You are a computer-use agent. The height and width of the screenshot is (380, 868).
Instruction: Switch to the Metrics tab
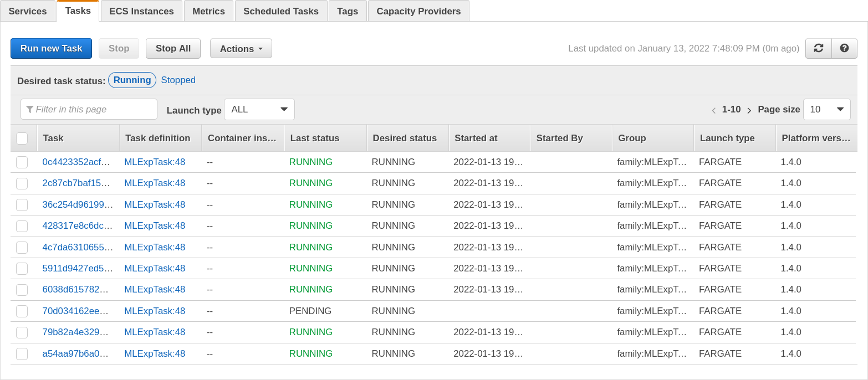[208, 11]
